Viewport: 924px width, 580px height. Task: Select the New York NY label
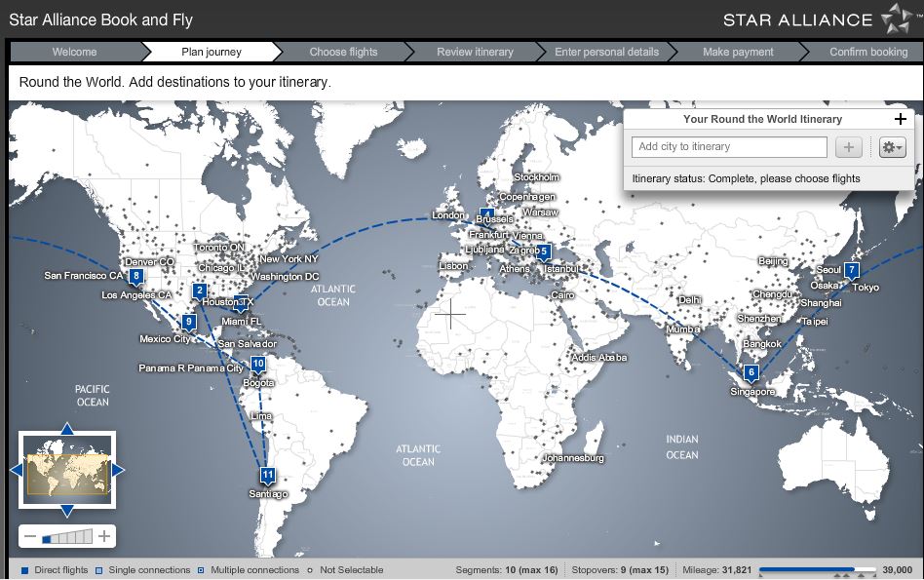tap(289, 258)
